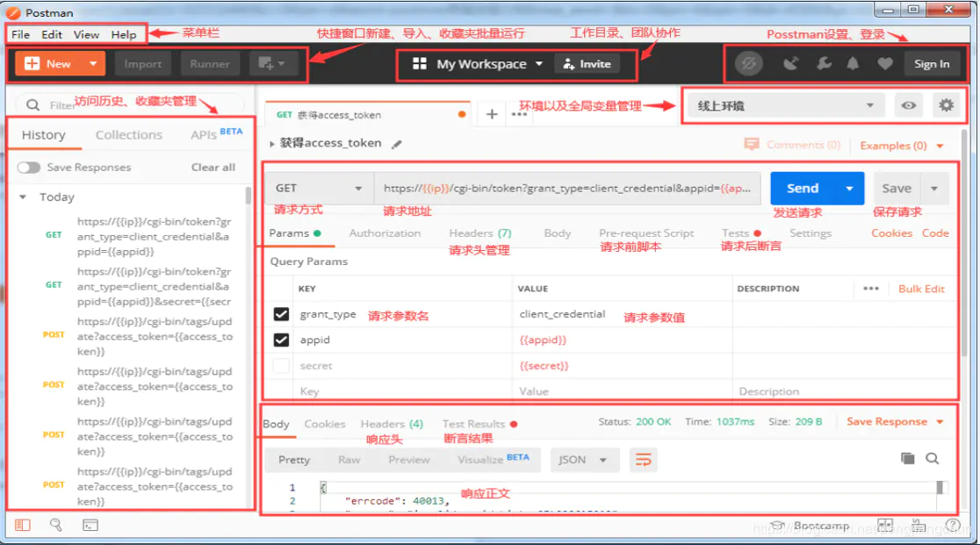
Task: Uncheck the grant_type parameter checkbox
Action: [x=281, y=314]
